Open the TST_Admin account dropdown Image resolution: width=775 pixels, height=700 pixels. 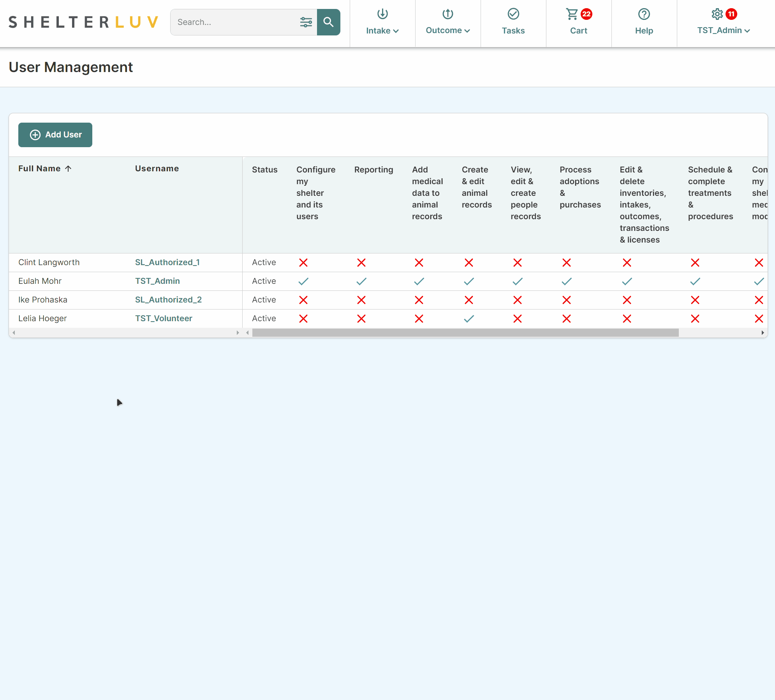point(724,30)
